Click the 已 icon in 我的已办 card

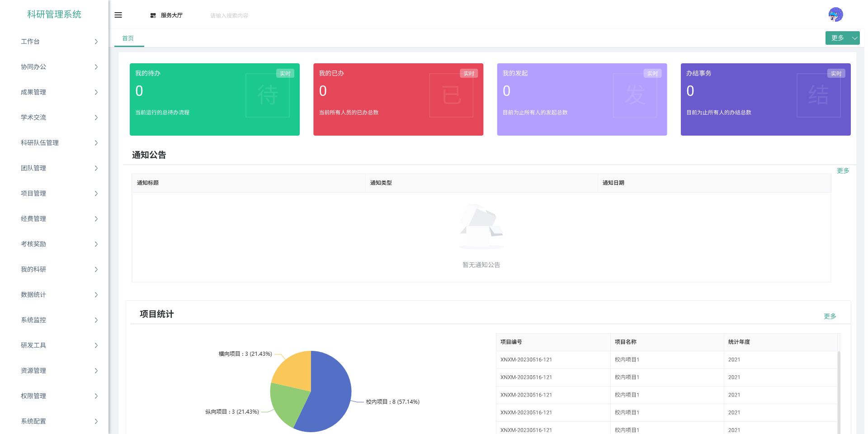(451, 95)
